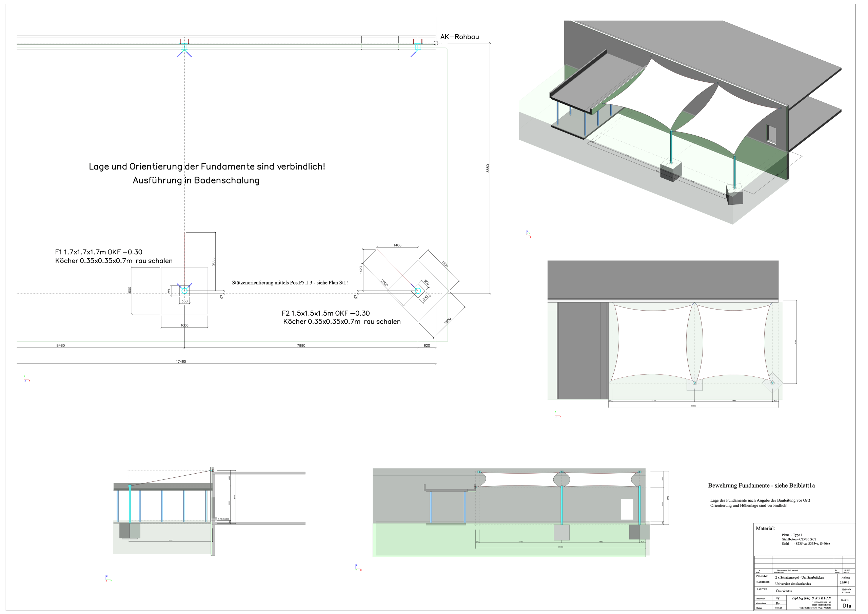Image resolution: width=868 pixels, height=614 pixels.
Task: Click the Stützenorientierung mittels Pos.P5.1.3 note
Action: [290, 283]
